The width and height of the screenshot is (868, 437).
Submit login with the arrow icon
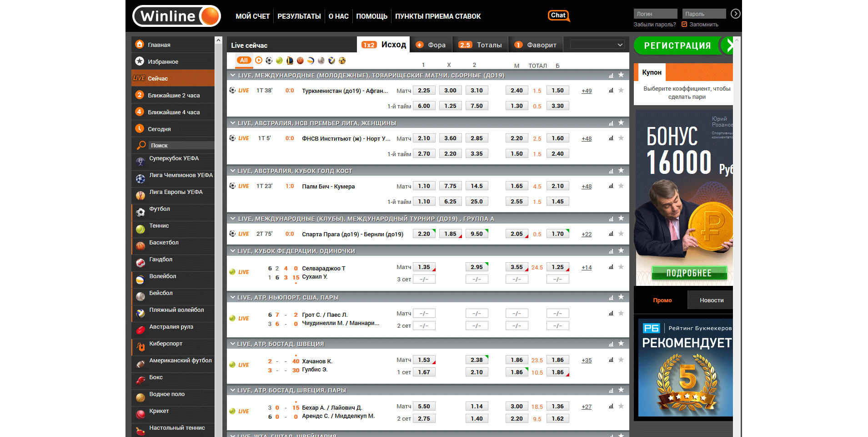click(735, 14)
